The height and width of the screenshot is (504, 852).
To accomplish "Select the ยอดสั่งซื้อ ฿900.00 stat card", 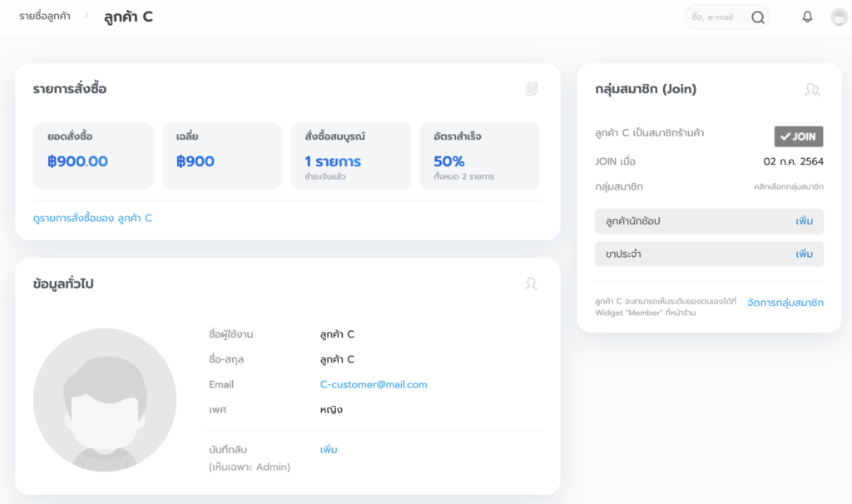I will click(x=93, y=156).
